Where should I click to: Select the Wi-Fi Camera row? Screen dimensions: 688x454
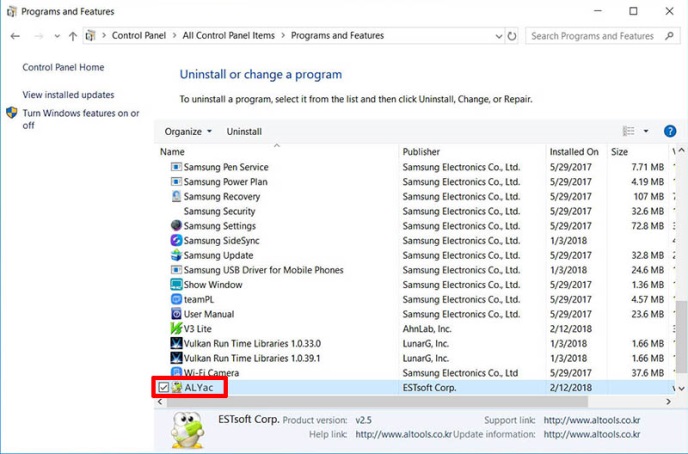[x=415, y=373]
